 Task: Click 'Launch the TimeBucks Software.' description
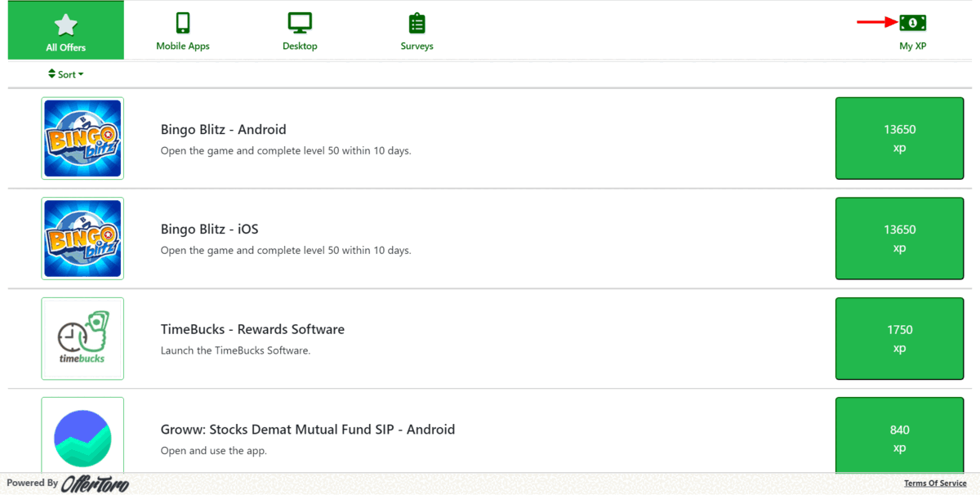[x=235, y=350]
